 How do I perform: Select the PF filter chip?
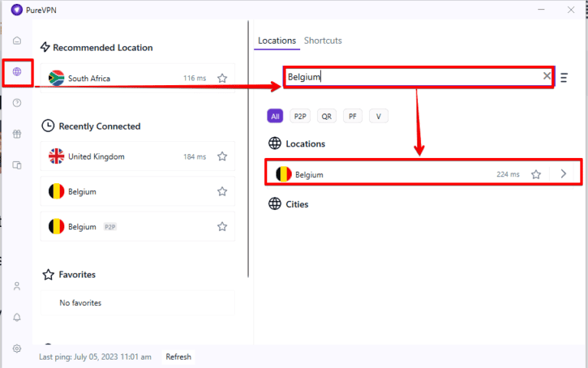coord(352,116)
